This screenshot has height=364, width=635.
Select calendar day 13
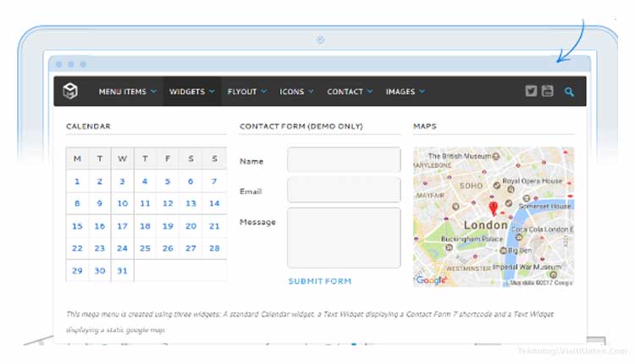(x=190, y=203)
